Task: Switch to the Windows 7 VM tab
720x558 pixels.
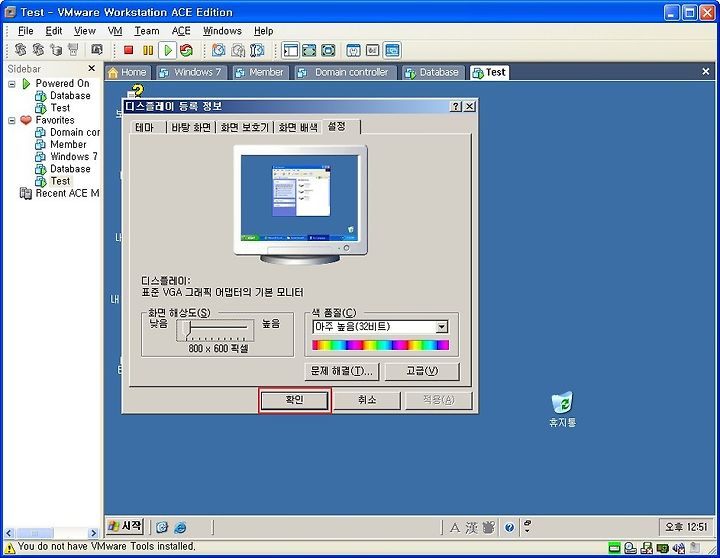Action: tap(191, 72)
